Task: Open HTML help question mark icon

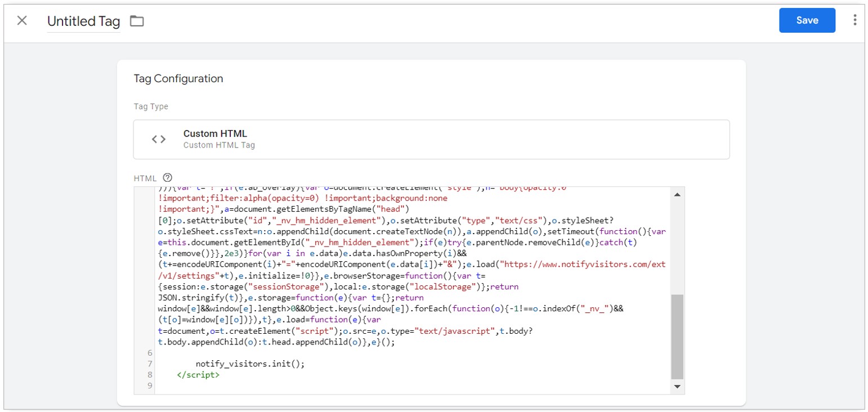Action: coord(167,177)
